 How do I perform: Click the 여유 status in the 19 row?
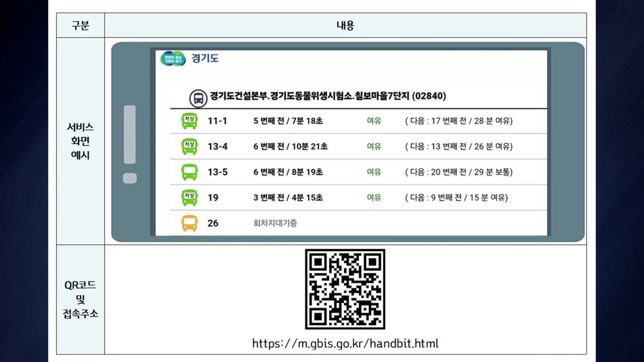(x=374, y=198)
